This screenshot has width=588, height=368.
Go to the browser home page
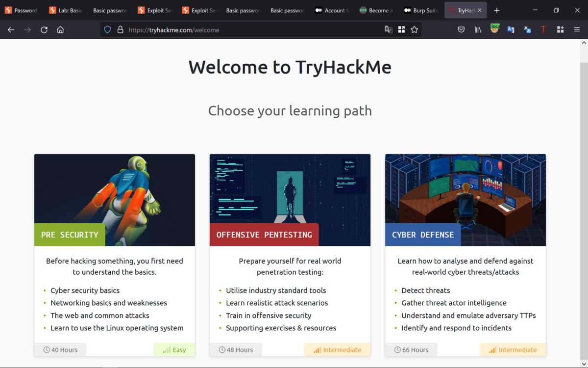(x=60, y=30)
